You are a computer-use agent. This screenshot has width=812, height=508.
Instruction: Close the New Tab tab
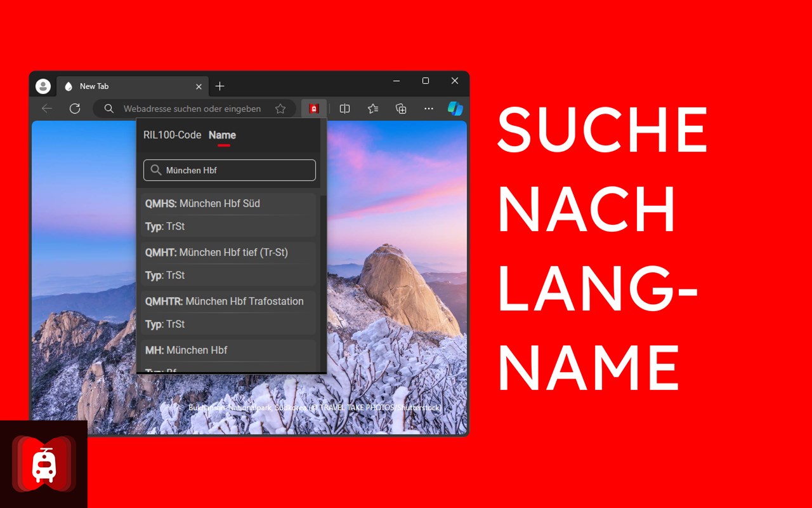[x=199, y=86]
